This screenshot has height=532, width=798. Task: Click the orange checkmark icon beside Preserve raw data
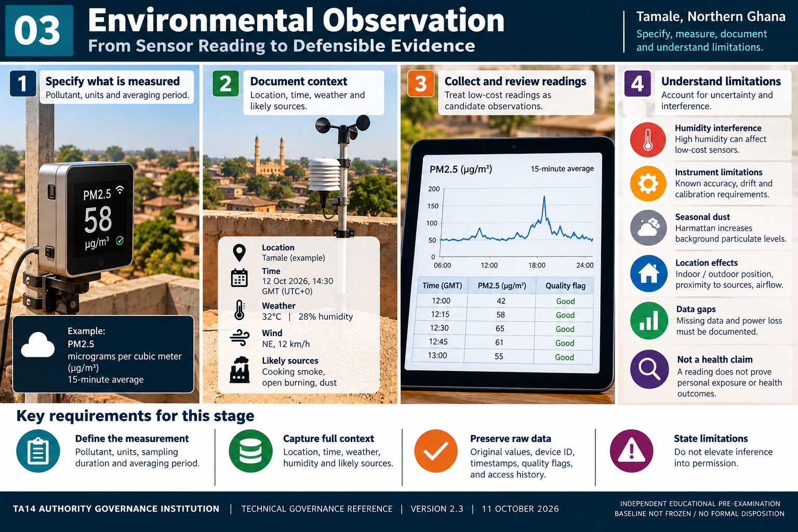(x=436, y=451)
